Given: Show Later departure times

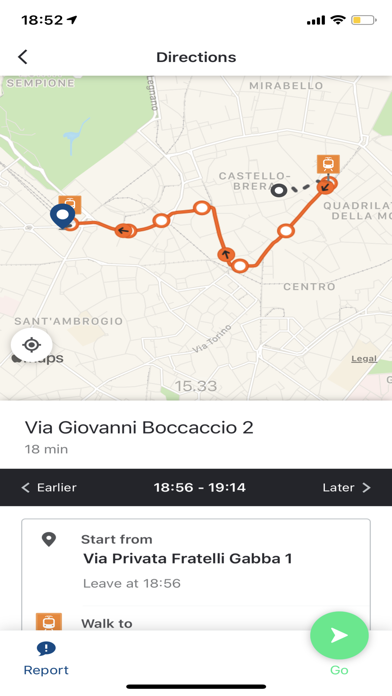Looking at the screenshot, I should click(x=346, y=487).
